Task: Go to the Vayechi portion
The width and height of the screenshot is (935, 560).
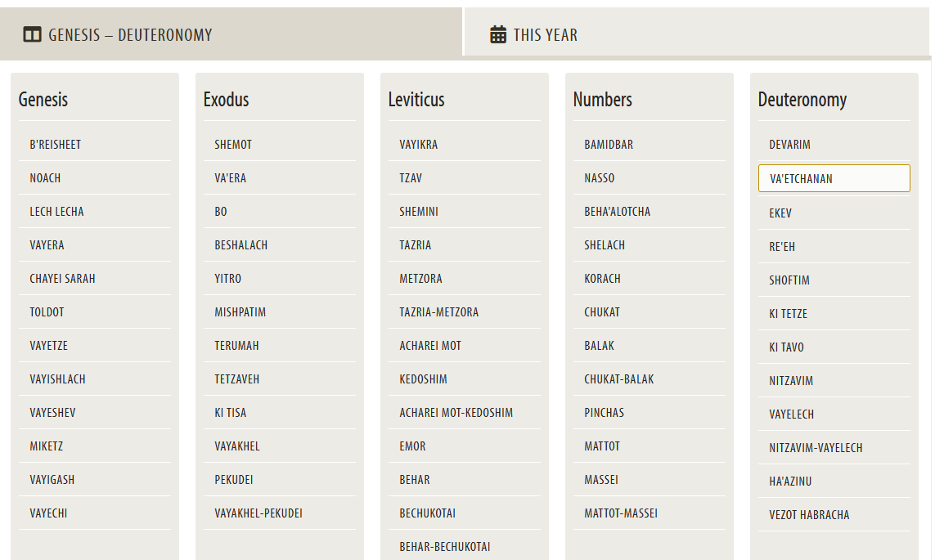Action: [49, 513]
